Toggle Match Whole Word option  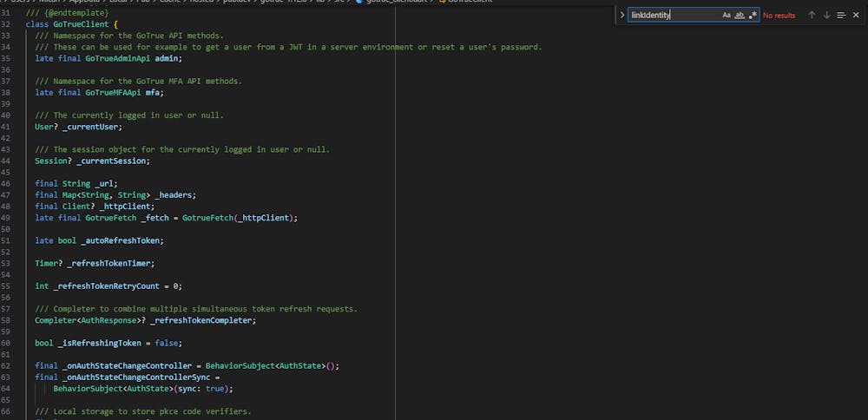[x=740, y=16]
